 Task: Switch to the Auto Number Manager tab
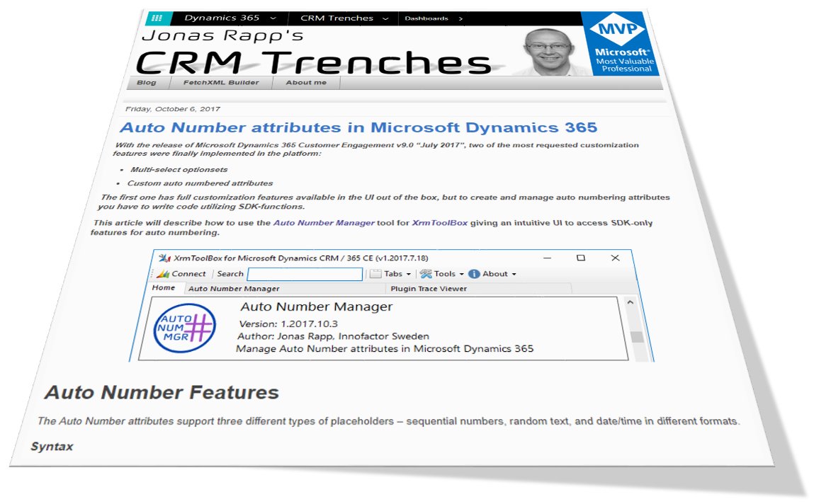pos(234,289)
